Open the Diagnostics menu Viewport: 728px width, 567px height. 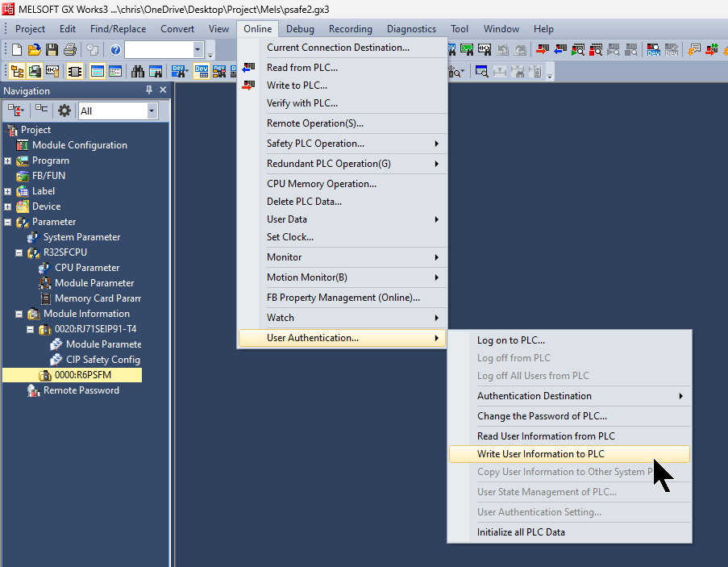[411, 29]
